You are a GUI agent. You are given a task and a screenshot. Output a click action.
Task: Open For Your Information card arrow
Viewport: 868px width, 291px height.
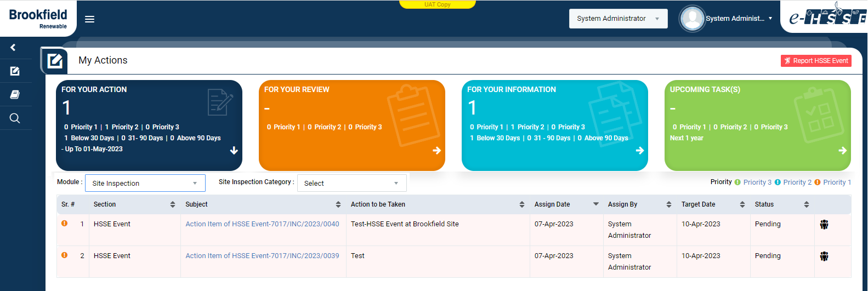(640, 151)
